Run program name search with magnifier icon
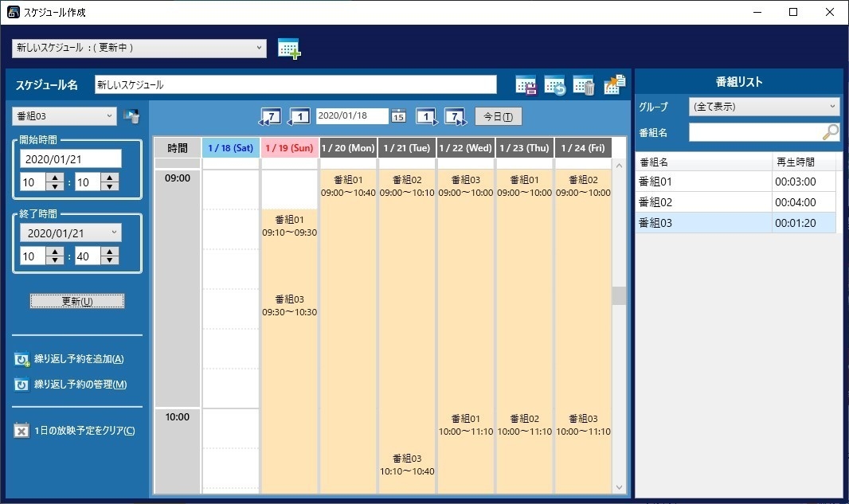 (830, 131)
